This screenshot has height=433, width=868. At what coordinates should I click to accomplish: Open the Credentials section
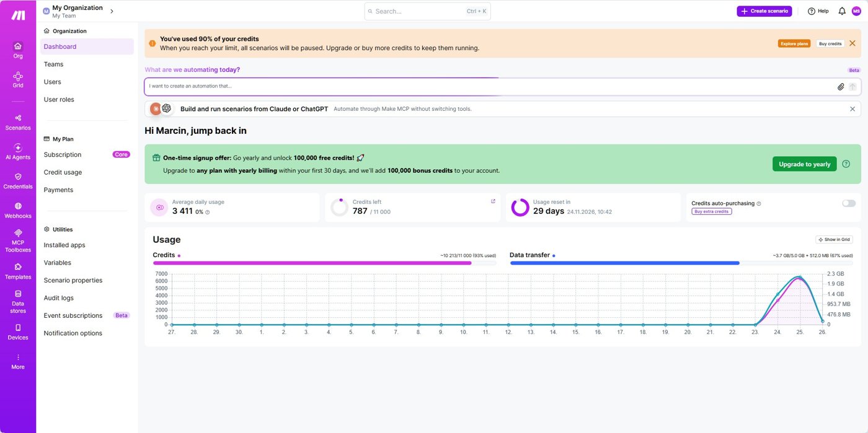click(x=18, y=181)
